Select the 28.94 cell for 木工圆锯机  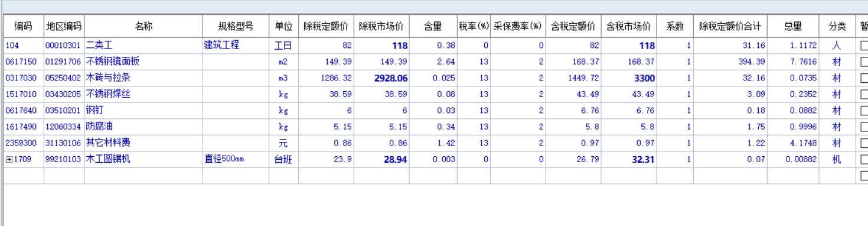click(381, 160)
